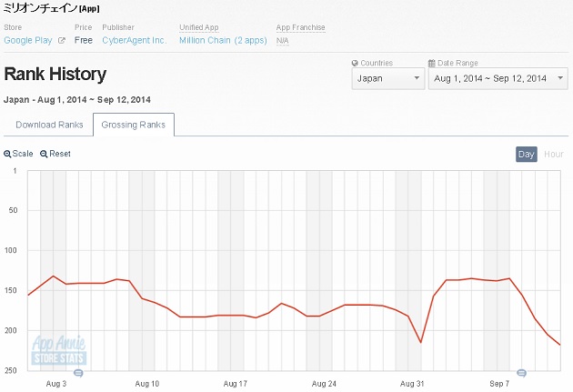
Task: Switch to the Download Ranks tab
Action: [x=49, y=125]
